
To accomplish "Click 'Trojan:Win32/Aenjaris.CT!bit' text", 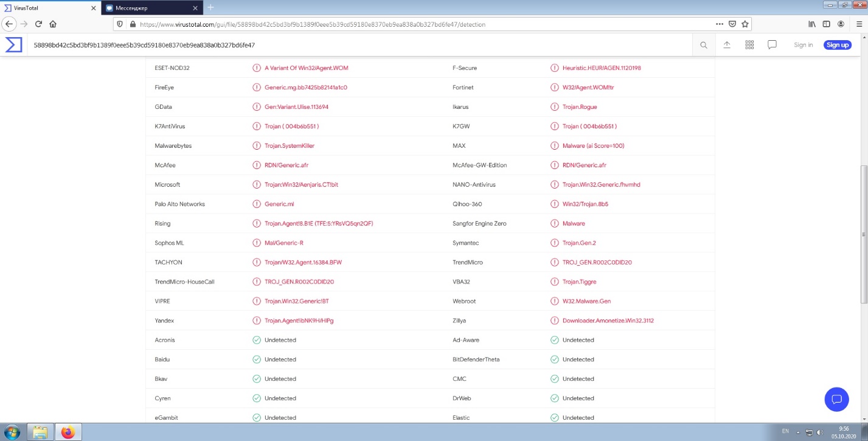I will coord(301,185).
